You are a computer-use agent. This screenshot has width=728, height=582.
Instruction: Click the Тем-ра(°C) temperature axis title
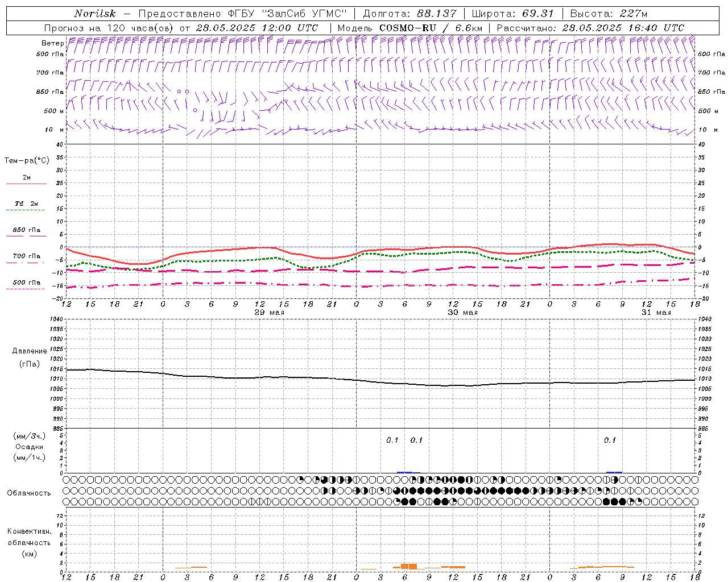[27, 161]
